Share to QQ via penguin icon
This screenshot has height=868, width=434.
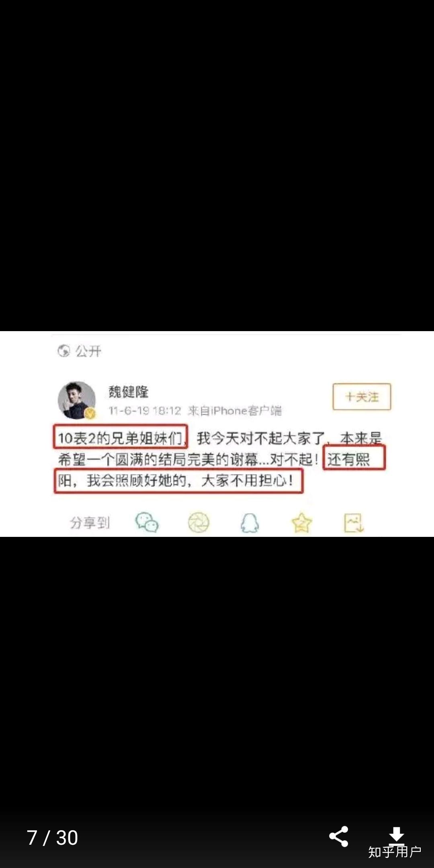point(250,523)
